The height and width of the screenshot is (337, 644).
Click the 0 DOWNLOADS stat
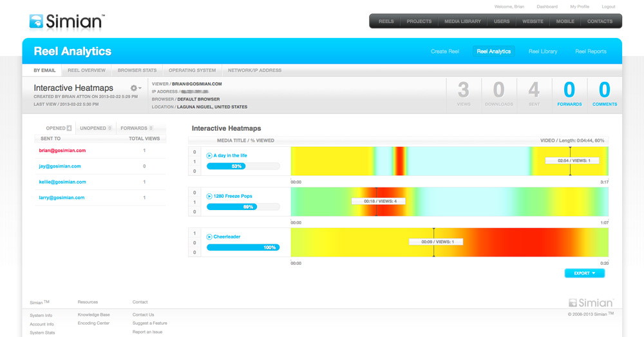(x=498, y=94)
